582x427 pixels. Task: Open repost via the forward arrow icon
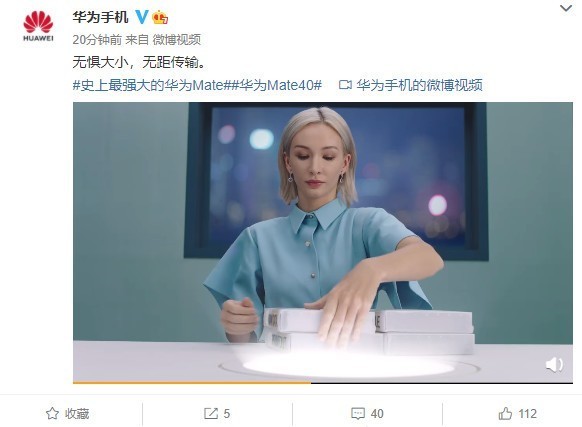(211, 414)
